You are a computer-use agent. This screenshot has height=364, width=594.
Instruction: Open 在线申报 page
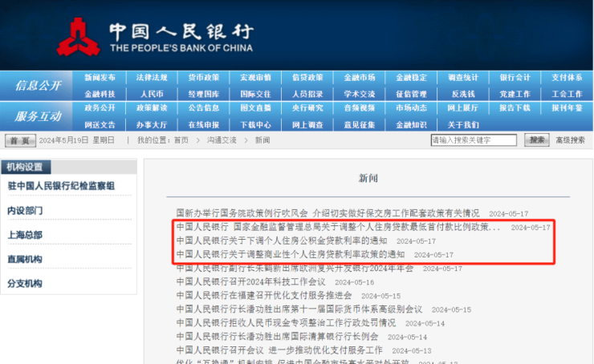[x=203, y=125]
